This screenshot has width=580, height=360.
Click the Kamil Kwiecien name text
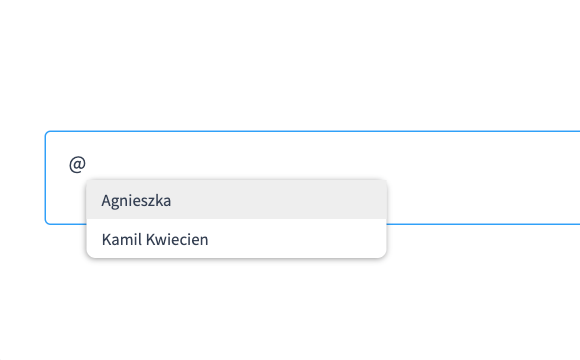click(x=155, y=239)
